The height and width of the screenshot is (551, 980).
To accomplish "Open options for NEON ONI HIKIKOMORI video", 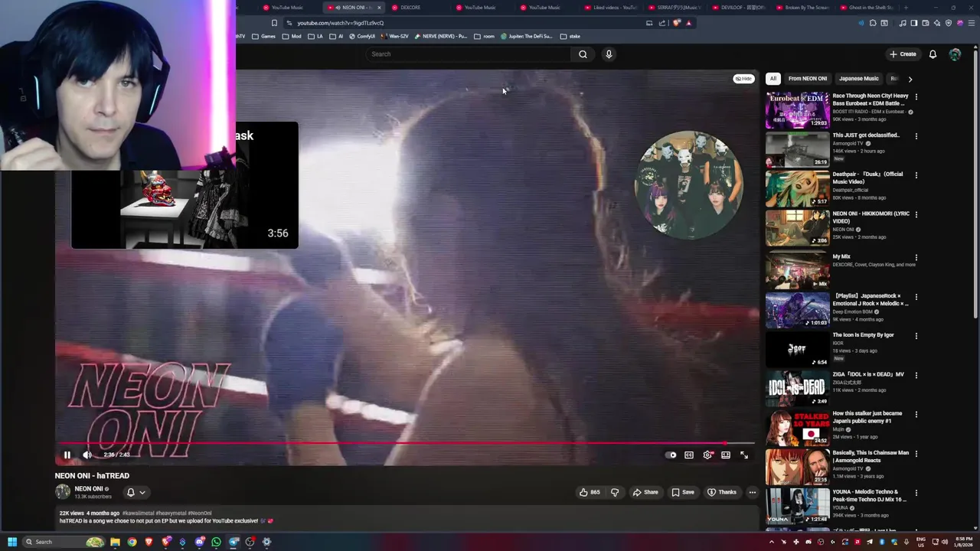I will click(916, 215).
